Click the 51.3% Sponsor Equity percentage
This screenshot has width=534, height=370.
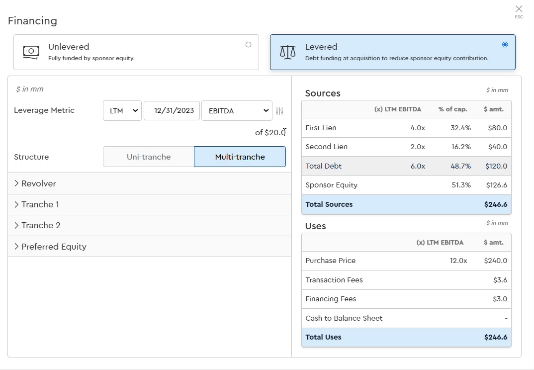pyautogui.click(x=461, y=185)
